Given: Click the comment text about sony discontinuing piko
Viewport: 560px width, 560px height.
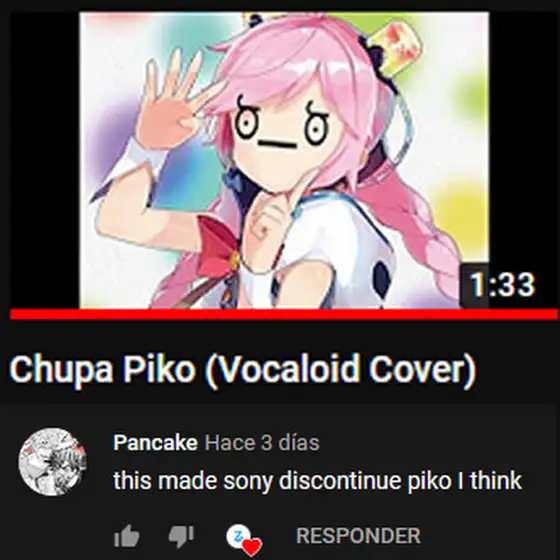Looking at the screenshot, I should tap(318, 480).
